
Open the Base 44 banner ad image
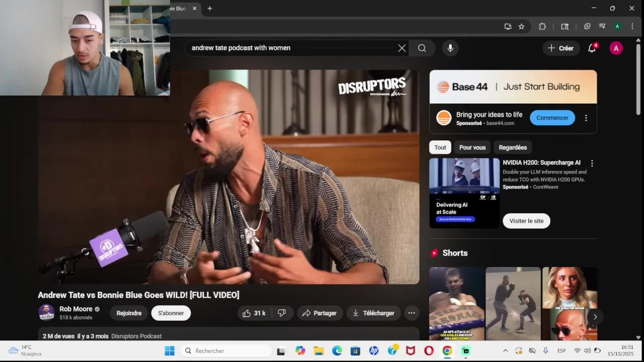(x=513, y=86)
